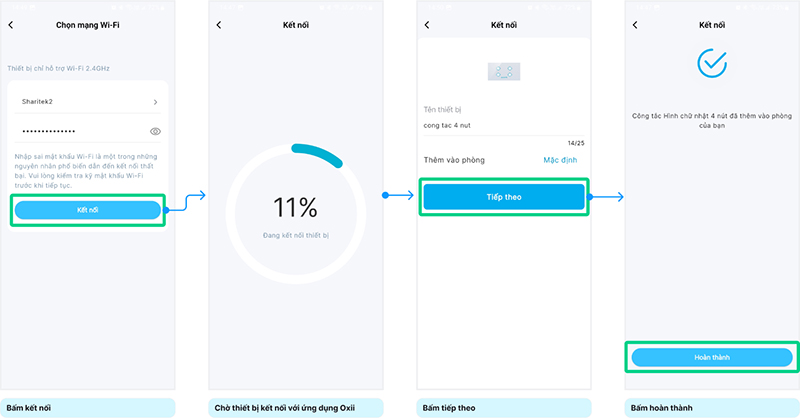Tap back arrow on Chọn mạng Wi-Fi screen
This screenshot has width=800, height=418.
[x=12, y=23]
